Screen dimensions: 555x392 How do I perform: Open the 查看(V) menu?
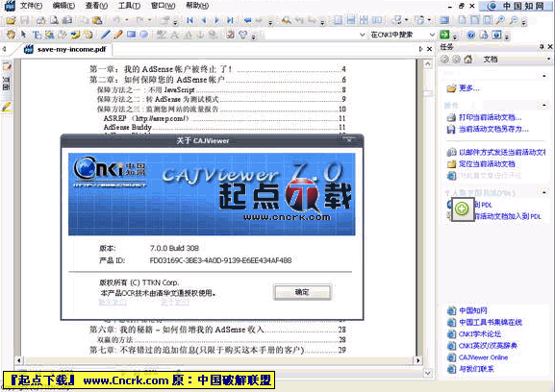click(96, 6)
